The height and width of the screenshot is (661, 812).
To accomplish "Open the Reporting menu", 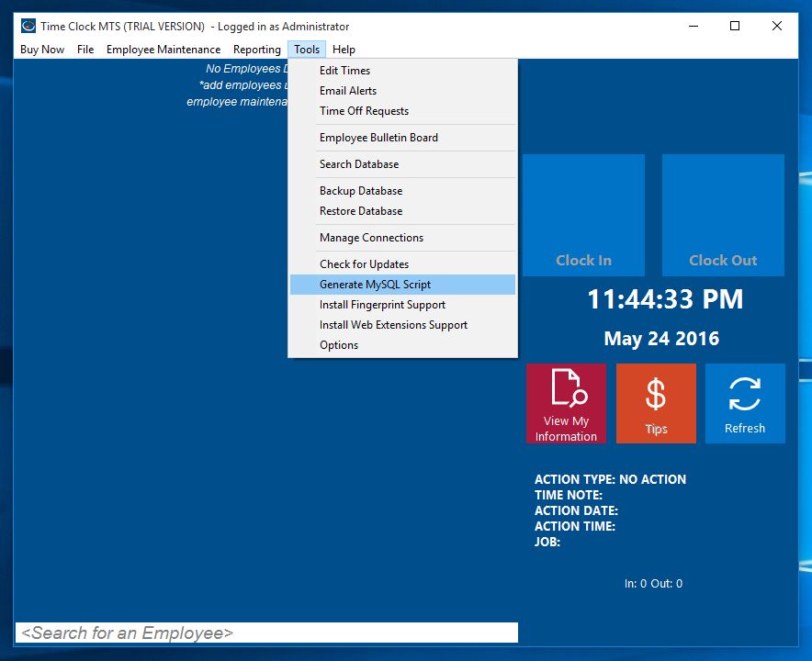I will [x=257, y=50].
